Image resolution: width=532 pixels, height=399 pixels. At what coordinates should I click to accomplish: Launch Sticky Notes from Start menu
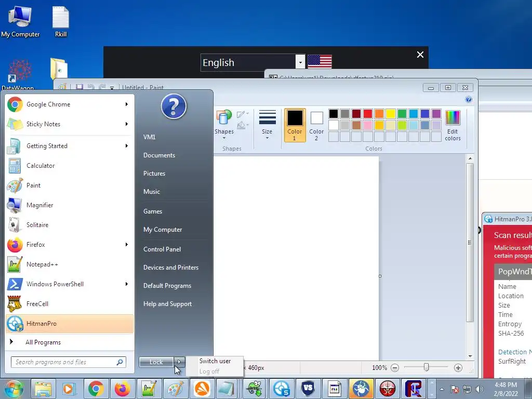(x=70, y=124)
